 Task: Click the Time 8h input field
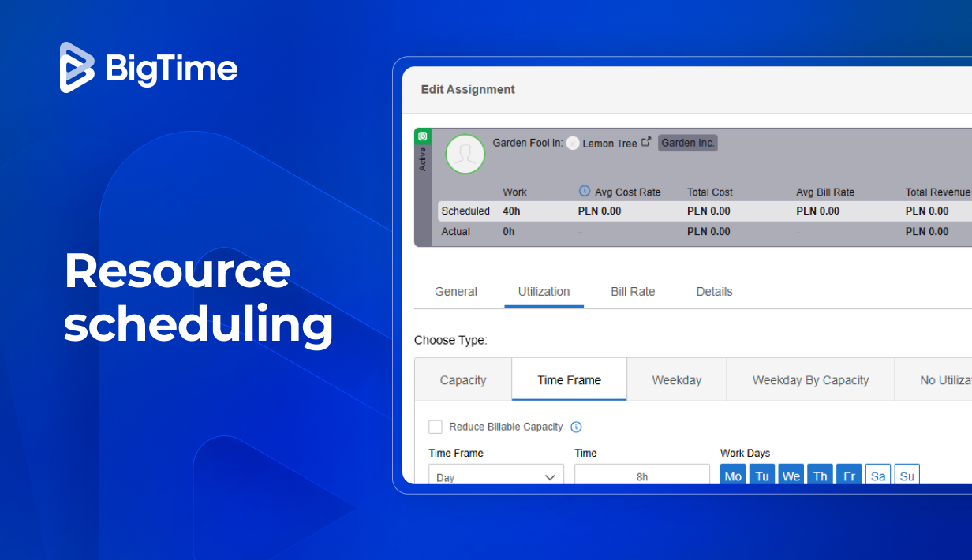coord(642,476)
